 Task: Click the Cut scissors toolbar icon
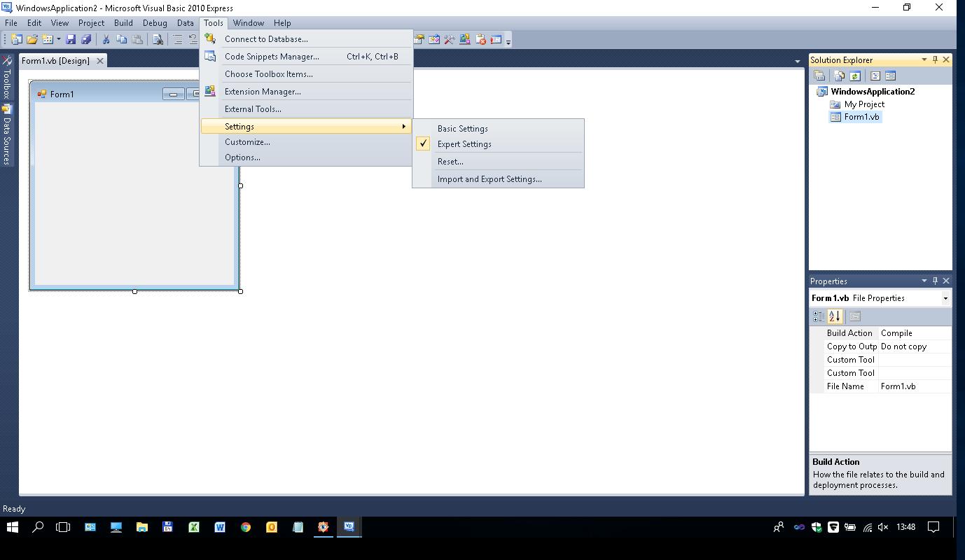click(x=106, y=40)
